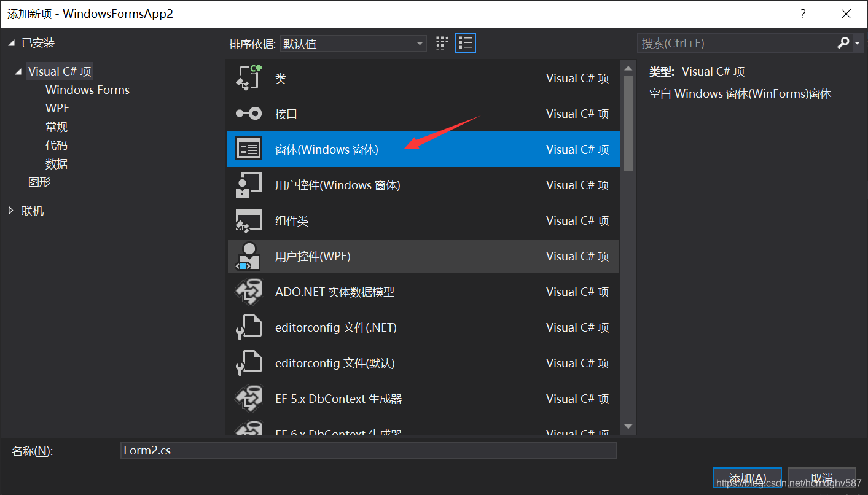The width and height of the screenshot is (868, 495).
Task: Select EF 5.x DbContext 生成器 text
Action: 338,399
